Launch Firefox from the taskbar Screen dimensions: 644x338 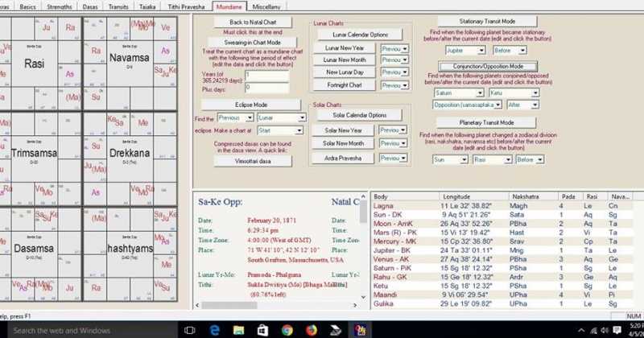click(x=311, y=330)
